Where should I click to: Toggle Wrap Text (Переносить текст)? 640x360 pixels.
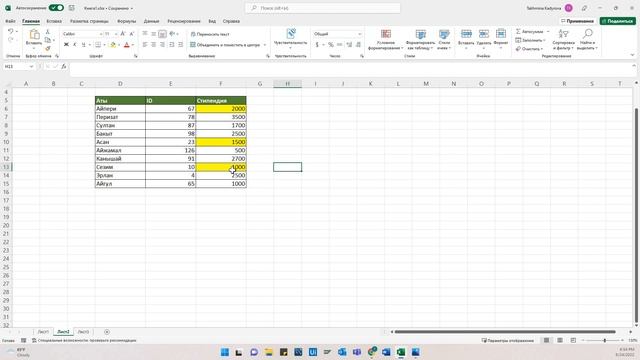click(x=210, y=34)
